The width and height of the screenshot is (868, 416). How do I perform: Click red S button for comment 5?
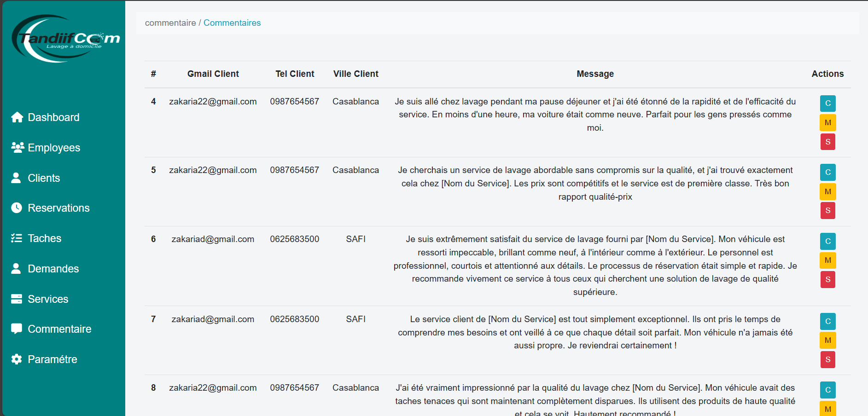pyautogui.click(x=828, y=210)
